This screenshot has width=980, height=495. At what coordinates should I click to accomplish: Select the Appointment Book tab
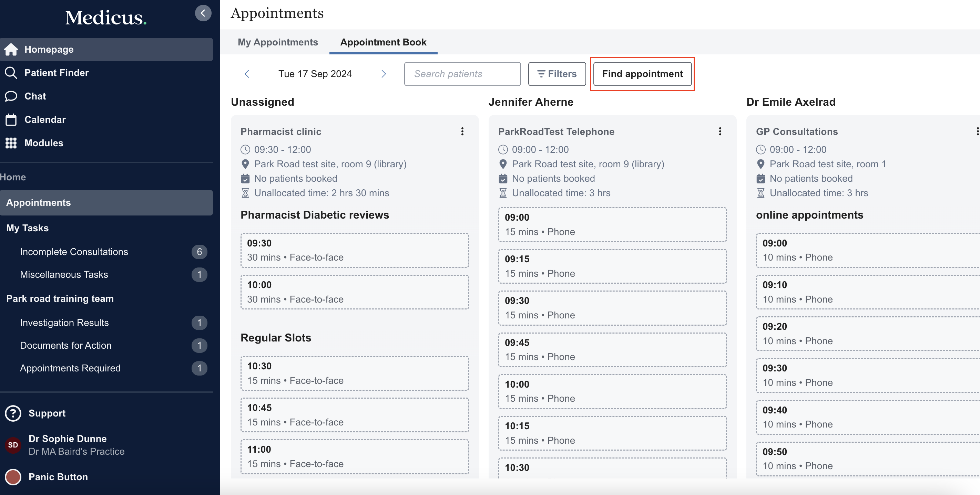383,42
